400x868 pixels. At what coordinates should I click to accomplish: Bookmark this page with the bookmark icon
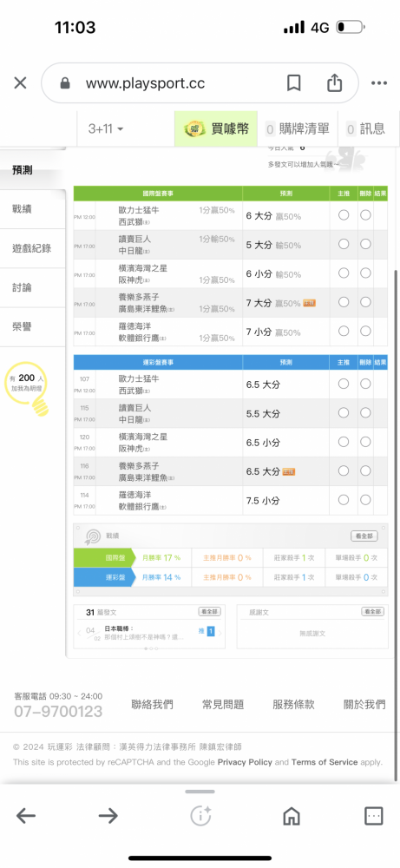pyautogui.click(x=294, y=83)
